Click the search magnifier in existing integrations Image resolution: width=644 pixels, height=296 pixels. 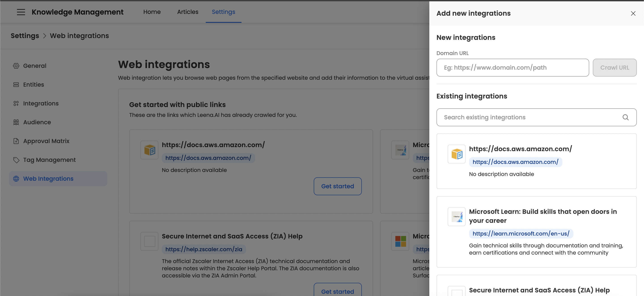[625, 117]
